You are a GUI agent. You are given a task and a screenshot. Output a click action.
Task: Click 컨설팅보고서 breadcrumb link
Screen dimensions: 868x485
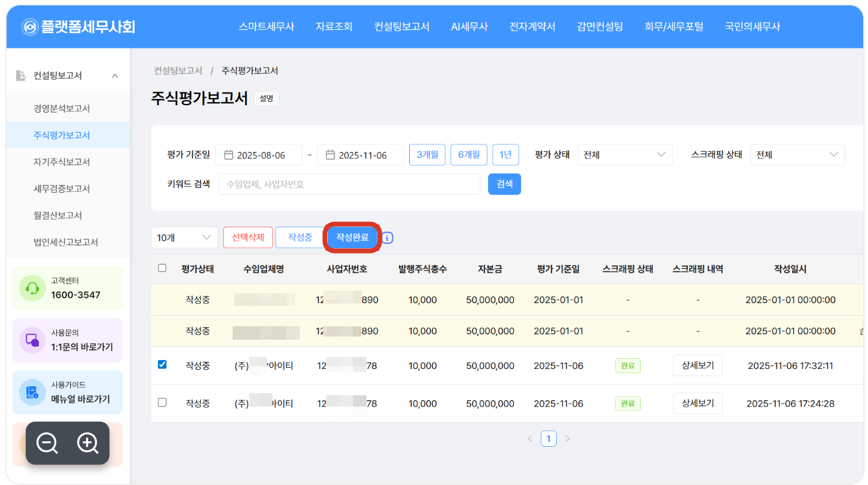[x=178, y=71]
